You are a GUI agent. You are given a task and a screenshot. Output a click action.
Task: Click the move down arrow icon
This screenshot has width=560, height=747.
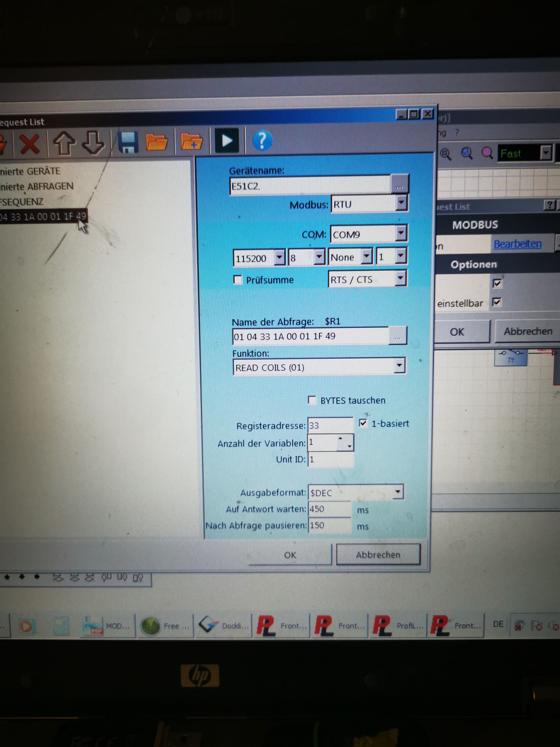(x=93, y=143)
